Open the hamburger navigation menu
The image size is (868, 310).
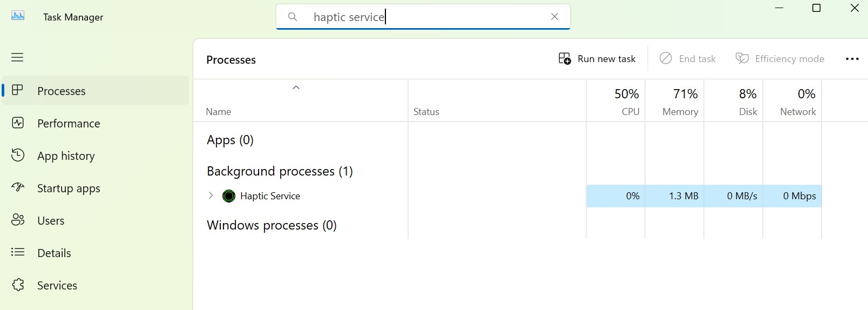pyautogui.click(x=17, y=57)
